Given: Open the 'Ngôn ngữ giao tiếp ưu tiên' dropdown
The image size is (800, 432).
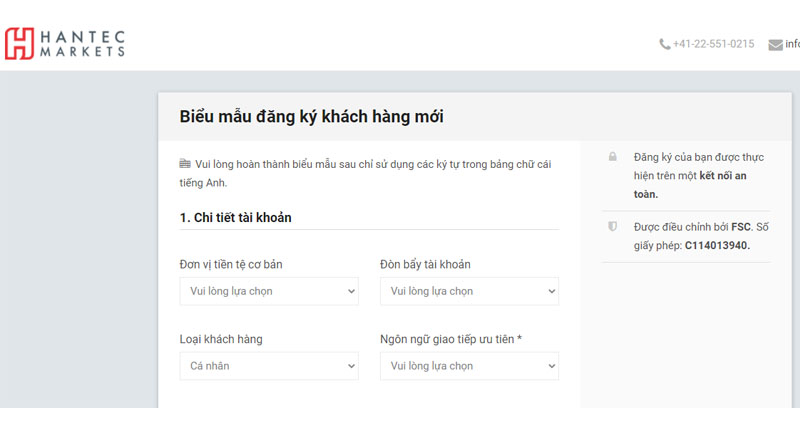Looking at the screenshot, I should tap(469, 366).
